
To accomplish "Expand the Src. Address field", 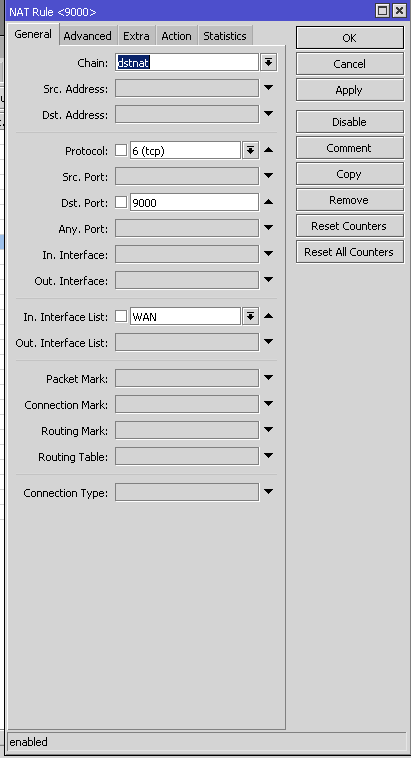I will (269, 87).
